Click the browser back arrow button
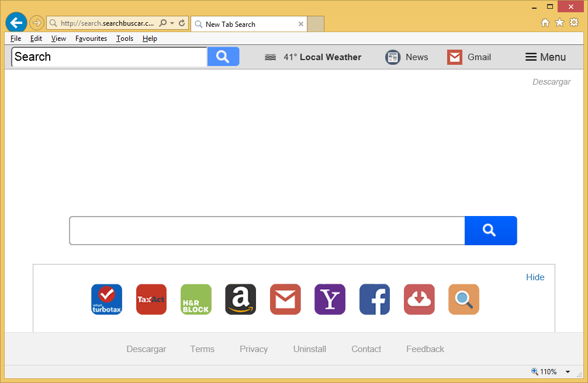 point(16,23)
